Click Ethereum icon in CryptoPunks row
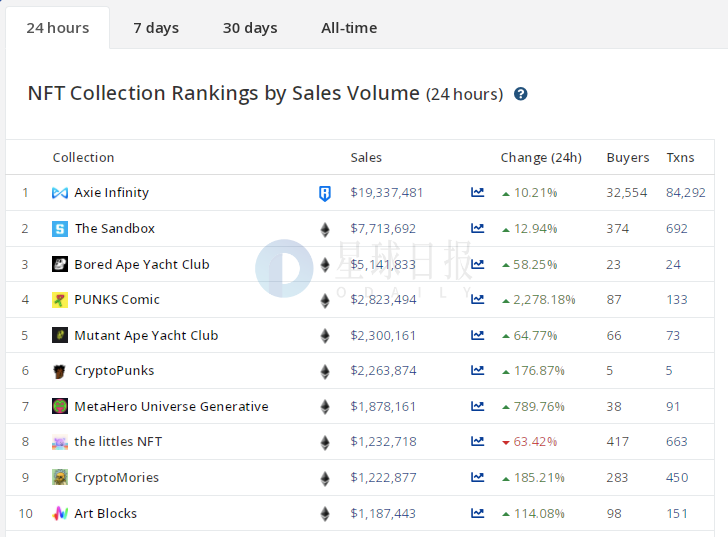The image size is (728, 537). click(x=325, y=371)
